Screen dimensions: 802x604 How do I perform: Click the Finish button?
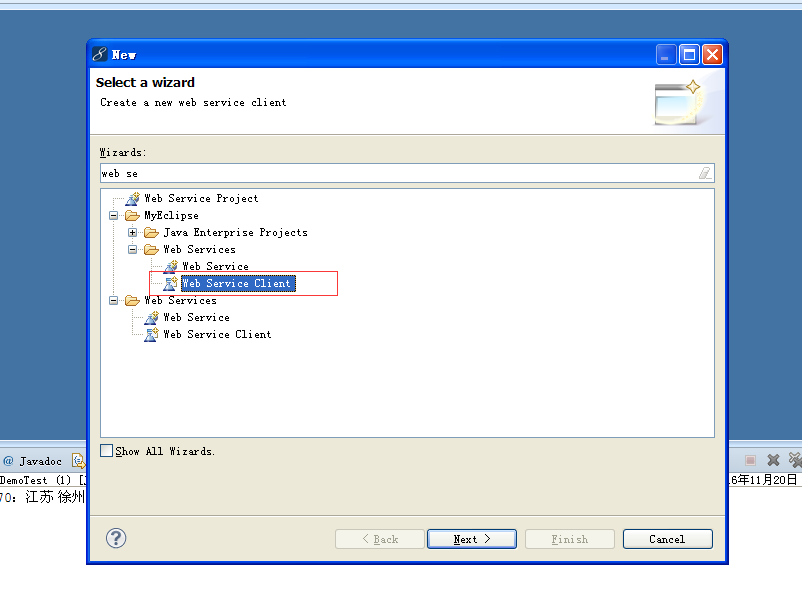[x=569, y=539]
